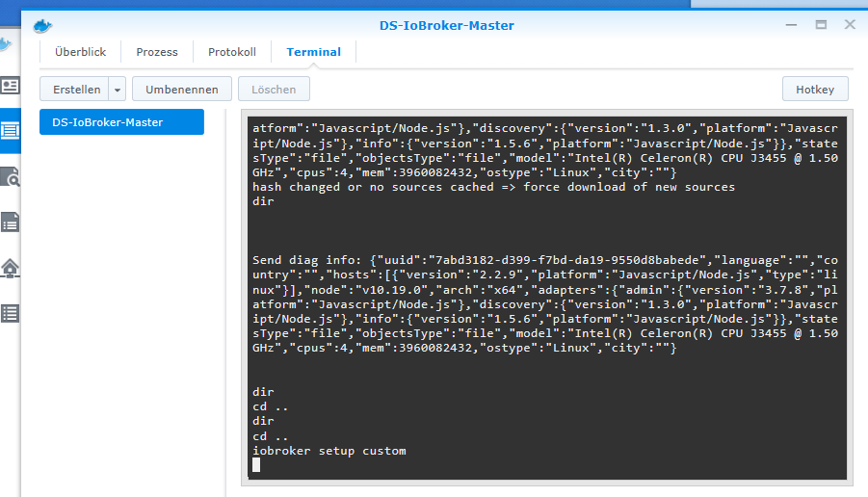Select DS-IoBroker-Master in terminal list
The image size is (868, 497).
(121, 121)
